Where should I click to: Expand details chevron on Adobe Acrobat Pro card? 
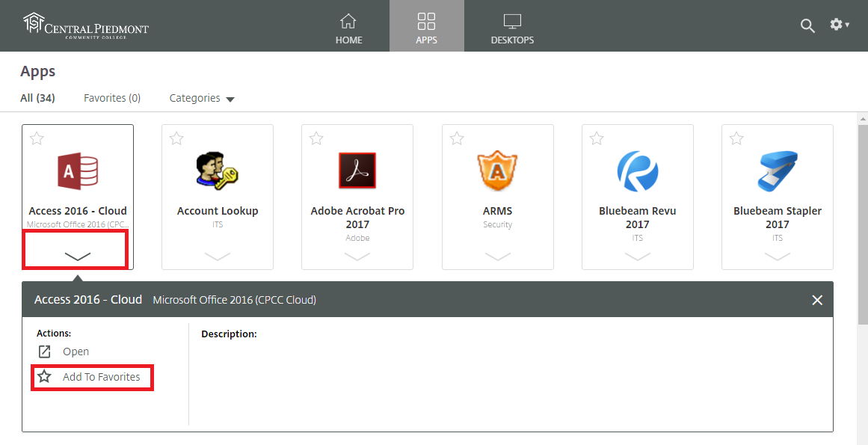[357, 256]
